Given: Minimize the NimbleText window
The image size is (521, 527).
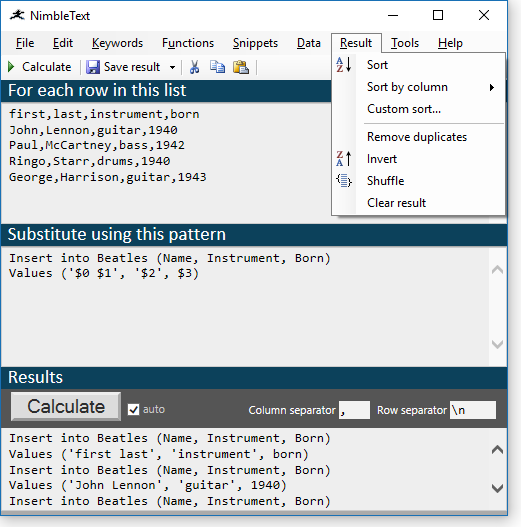Looking at the screenshot, I should click(x=393, y=15).
